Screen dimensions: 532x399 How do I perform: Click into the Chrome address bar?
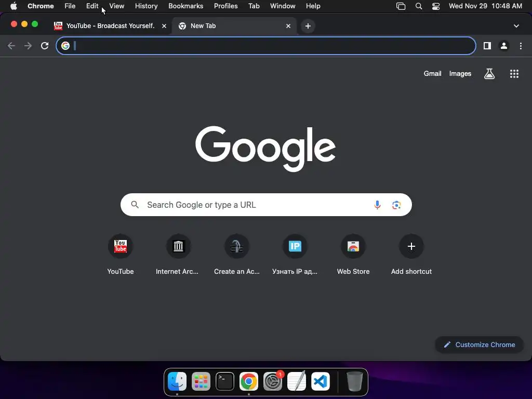pos(266,46)
